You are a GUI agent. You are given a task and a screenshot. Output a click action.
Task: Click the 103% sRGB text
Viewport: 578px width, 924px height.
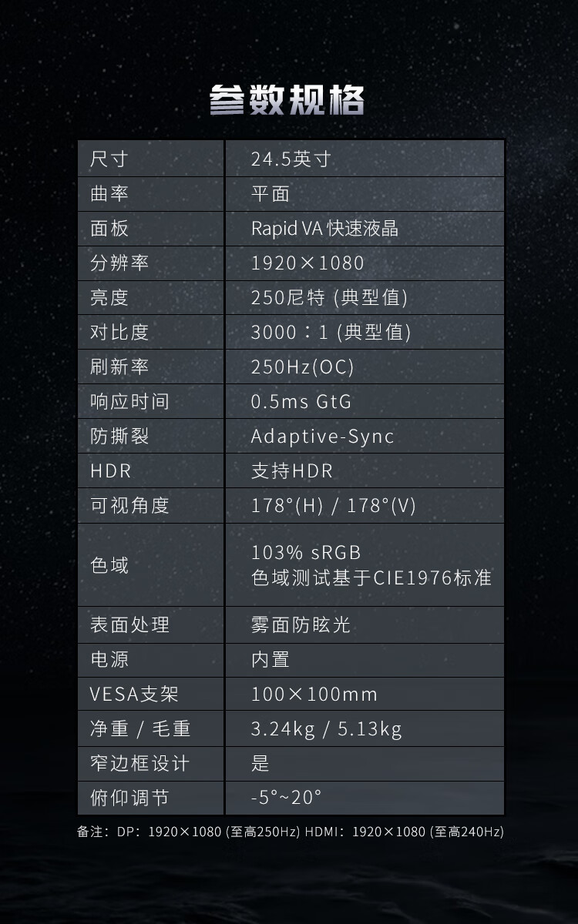[306, 553]
